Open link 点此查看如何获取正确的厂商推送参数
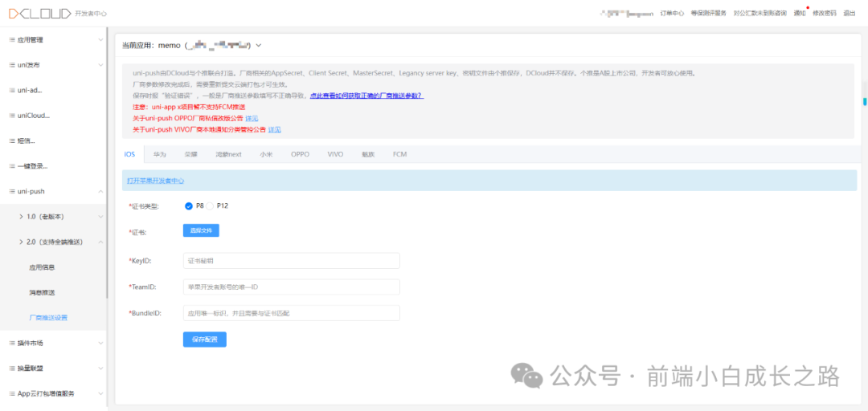 [367, 96]
